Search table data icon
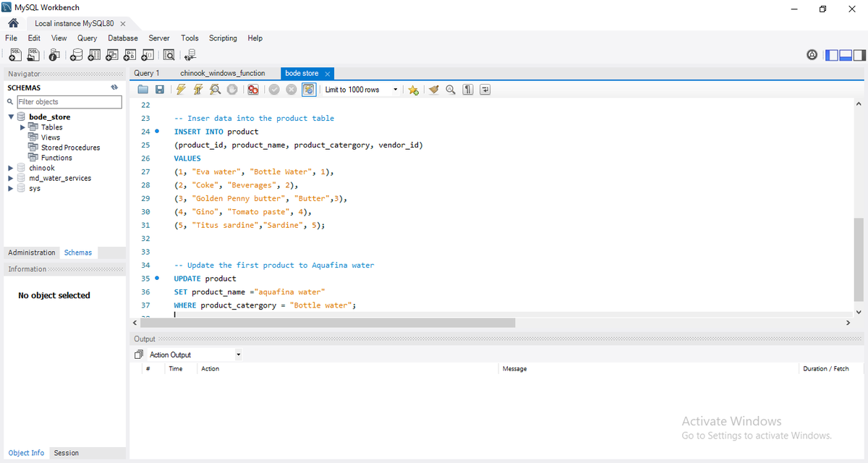 [169, 54]
